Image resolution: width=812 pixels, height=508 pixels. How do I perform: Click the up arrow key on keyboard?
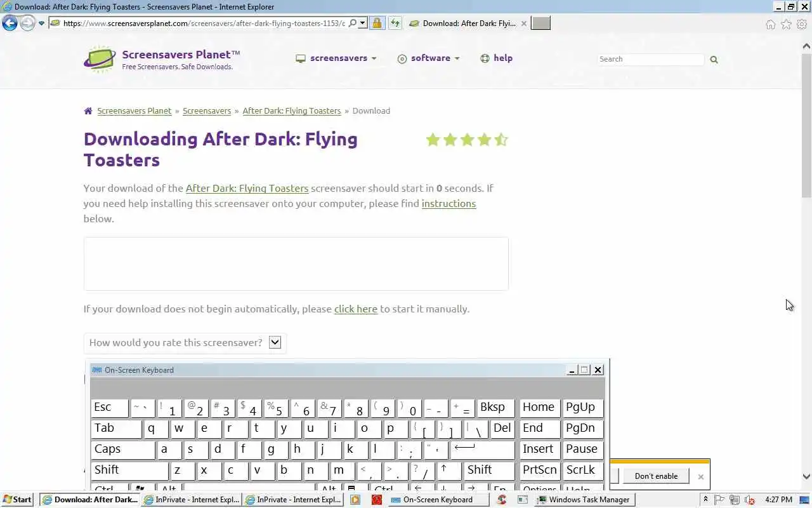point(449,471)
